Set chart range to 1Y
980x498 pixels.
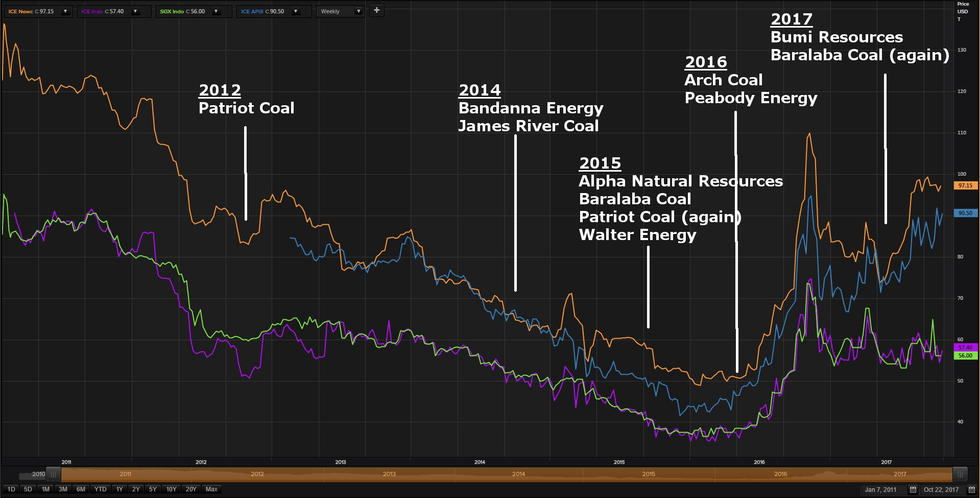[119, 489]
